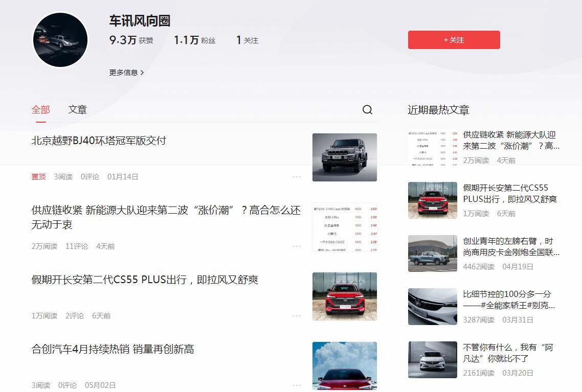
Task: Click 3287阅读 under Buick article
Action: click(x=479, y=320)
